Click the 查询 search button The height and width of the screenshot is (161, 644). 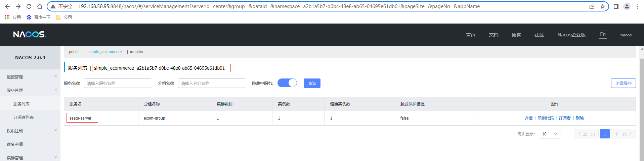coord(312,83)
